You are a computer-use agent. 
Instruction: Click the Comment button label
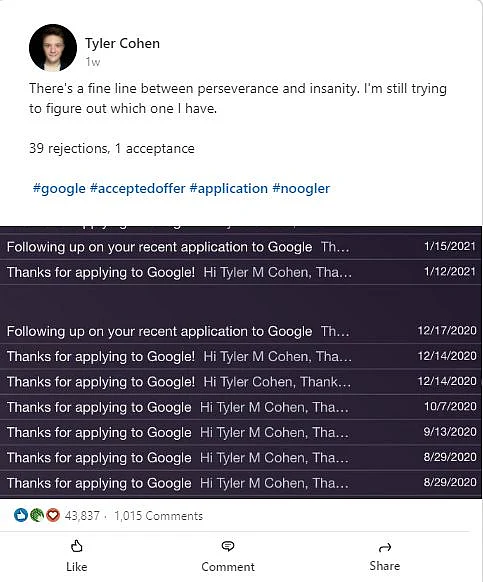pyautogui.click(x=228, y=567)
